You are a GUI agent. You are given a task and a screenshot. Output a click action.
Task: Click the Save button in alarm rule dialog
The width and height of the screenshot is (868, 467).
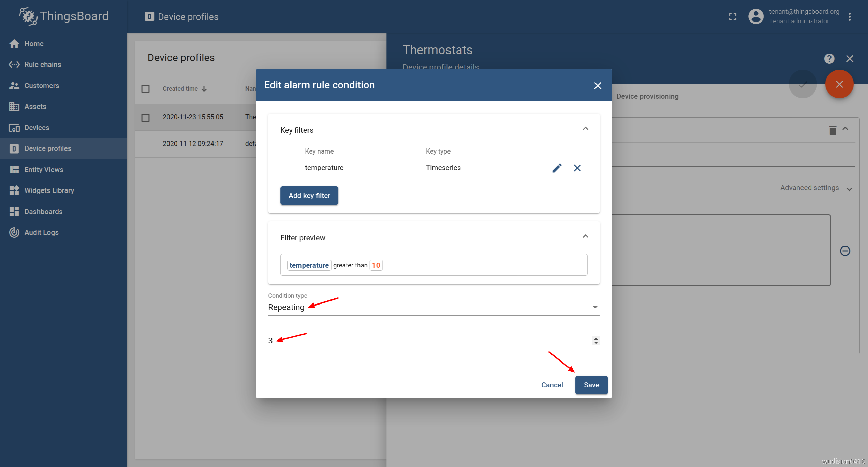tap(592, 385)
